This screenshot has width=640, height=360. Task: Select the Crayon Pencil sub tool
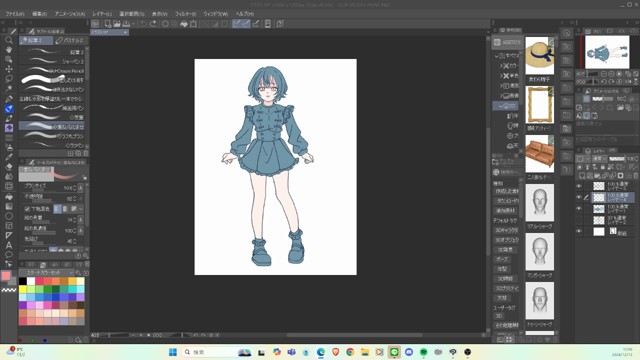pos(52,71)
